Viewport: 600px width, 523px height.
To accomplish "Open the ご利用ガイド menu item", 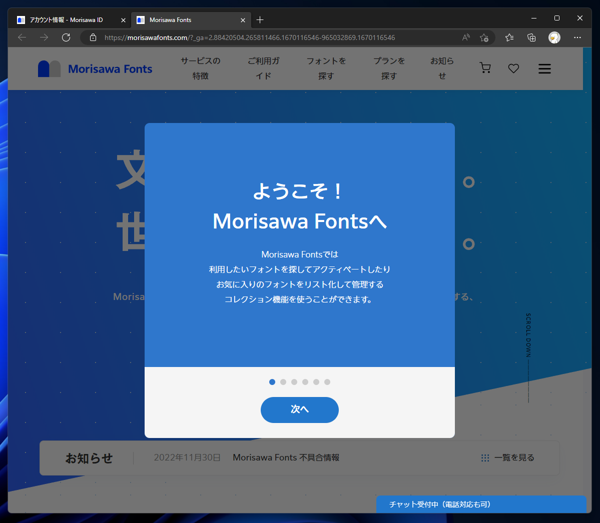I will tap(263, 68).
